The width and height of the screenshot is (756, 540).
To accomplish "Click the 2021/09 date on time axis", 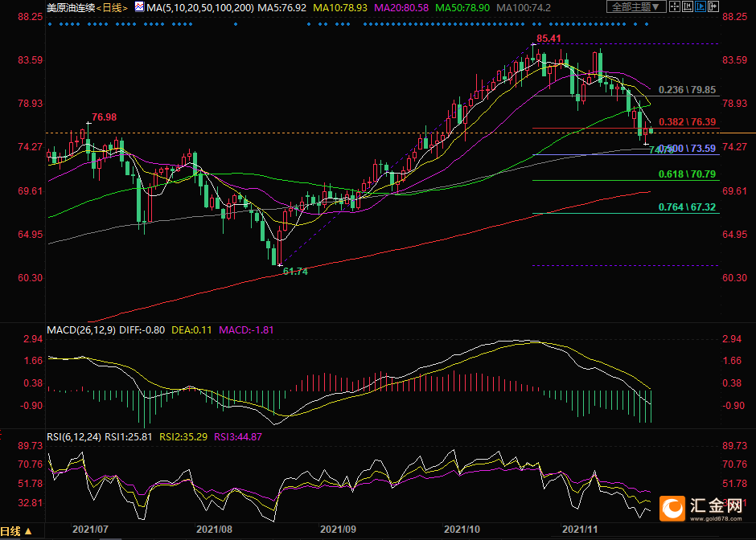I will [x=339, y=530].
